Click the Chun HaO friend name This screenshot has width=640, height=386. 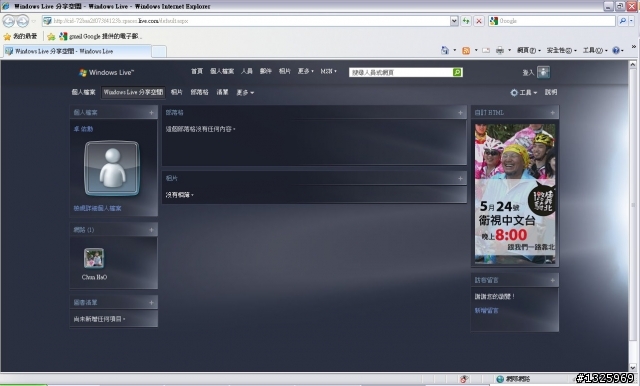point(94,277)
